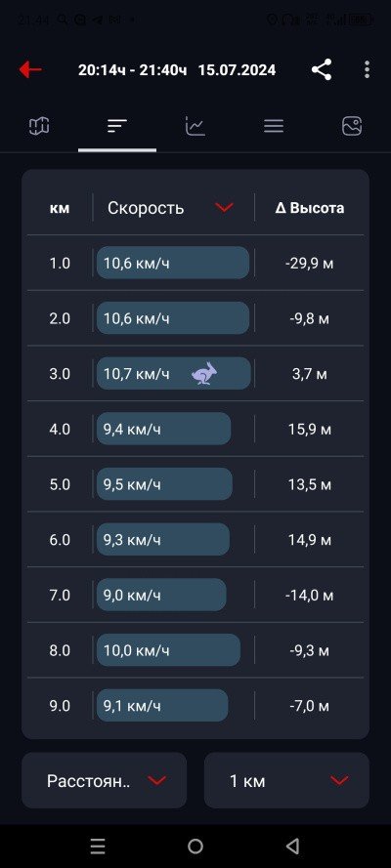Tap the red back arrow
391x868 pixels.
[x=30, y=69]
